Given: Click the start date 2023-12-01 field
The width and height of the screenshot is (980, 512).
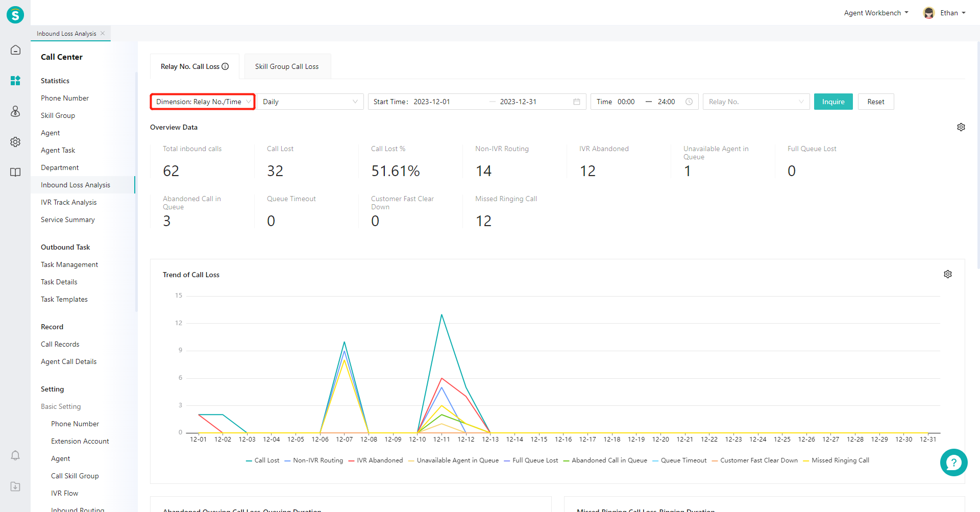Looking at the screenshot, I should click(x=432, y=102).
